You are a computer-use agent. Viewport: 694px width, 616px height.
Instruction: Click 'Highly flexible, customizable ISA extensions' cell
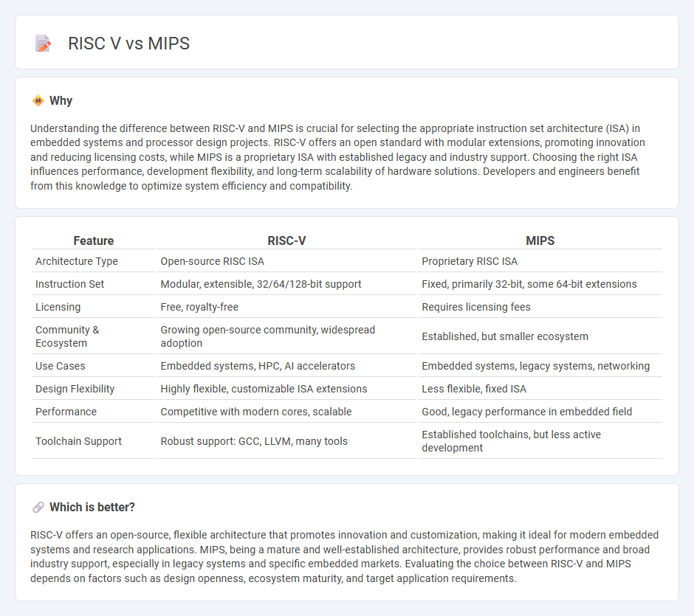tap(264, 389)
